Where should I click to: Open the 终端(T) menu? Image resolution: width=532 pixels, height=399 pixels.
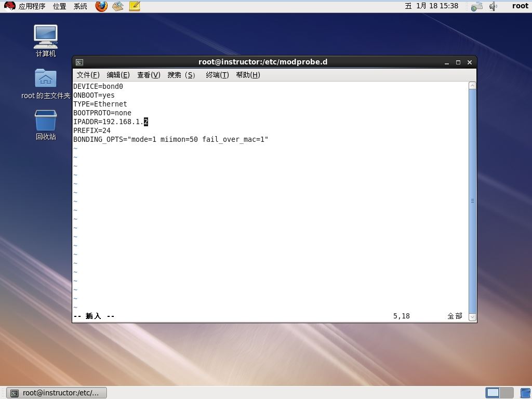coord(217,75)
